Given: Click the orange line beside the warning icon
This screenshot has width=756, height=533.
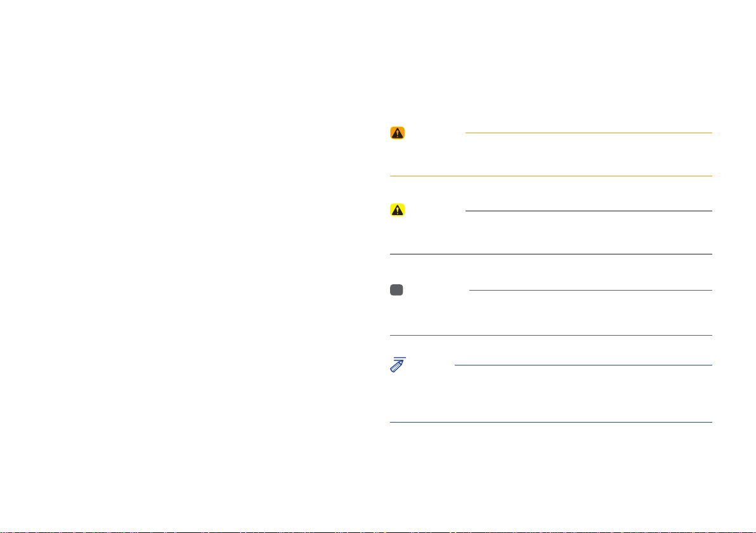Looking at the screenshot, I should point(589,133).
